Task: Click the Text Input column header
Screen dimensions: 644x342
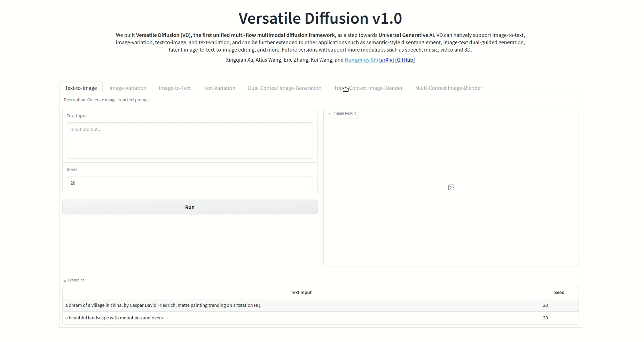Action: point(301,293)
